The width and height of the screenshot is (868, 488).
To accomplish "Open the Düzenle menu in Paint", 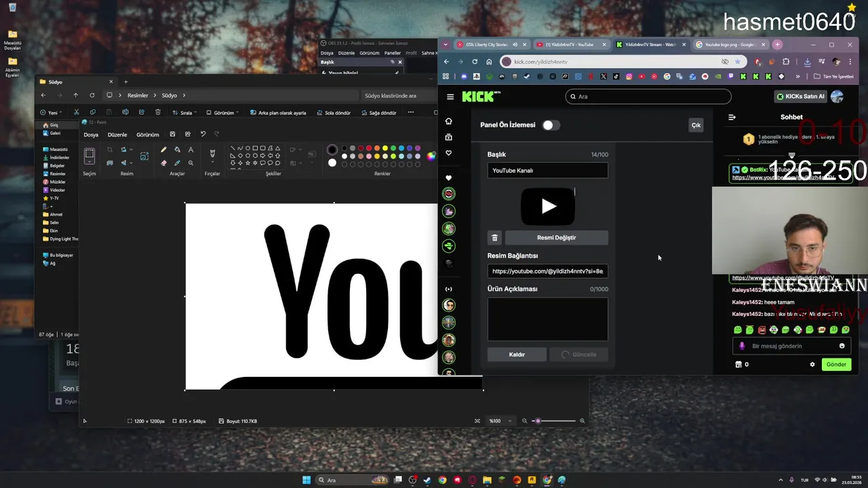I will point(117,135).
